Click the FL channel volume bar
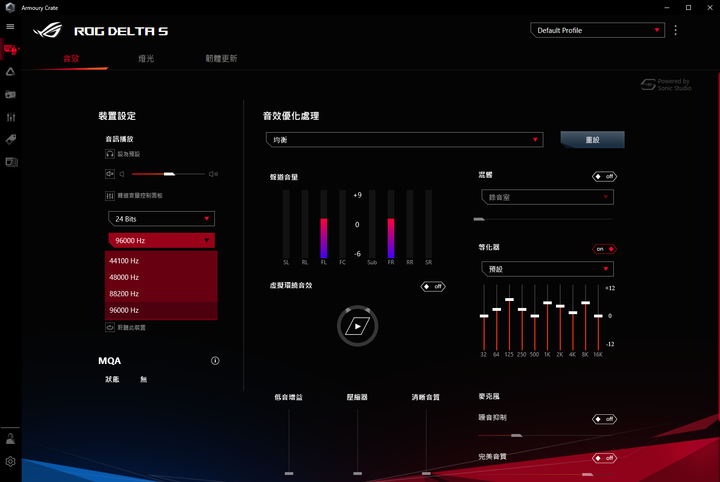 (x=324, y=224)
